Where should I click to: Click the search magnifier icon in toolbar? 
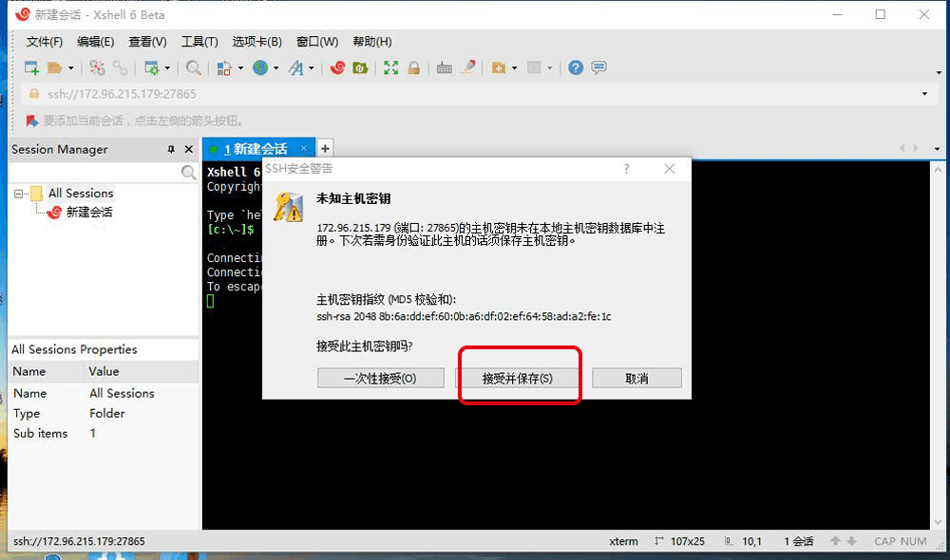click(193, 67)
